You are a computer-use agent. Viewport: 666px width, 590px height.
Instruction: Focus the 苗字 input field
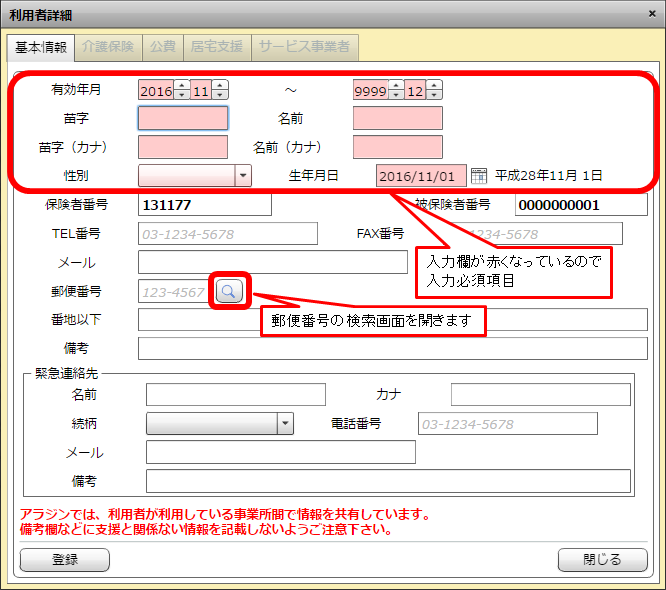[183, 119]
